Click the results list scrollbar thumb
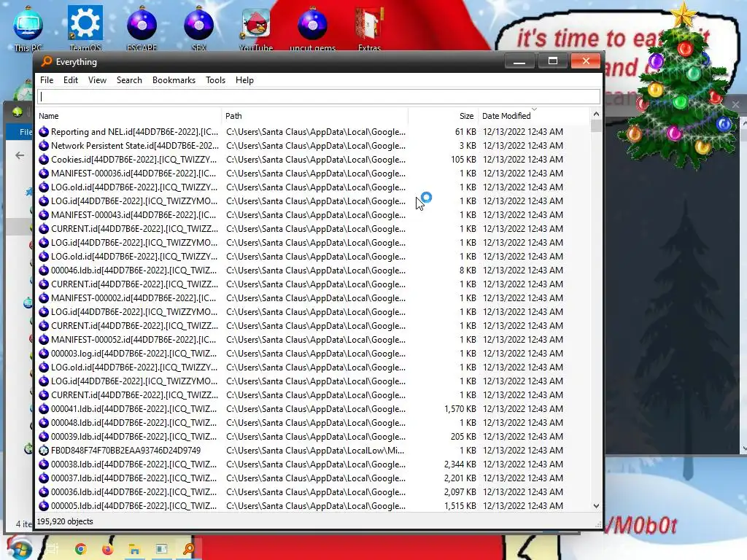Screen dimensions: 747x560 tap(596, 125)
